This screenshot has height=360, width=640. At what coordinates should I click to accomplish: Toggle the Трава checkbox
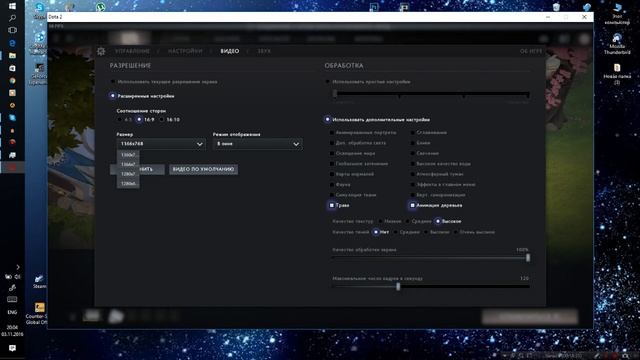[x=332, y=205]
